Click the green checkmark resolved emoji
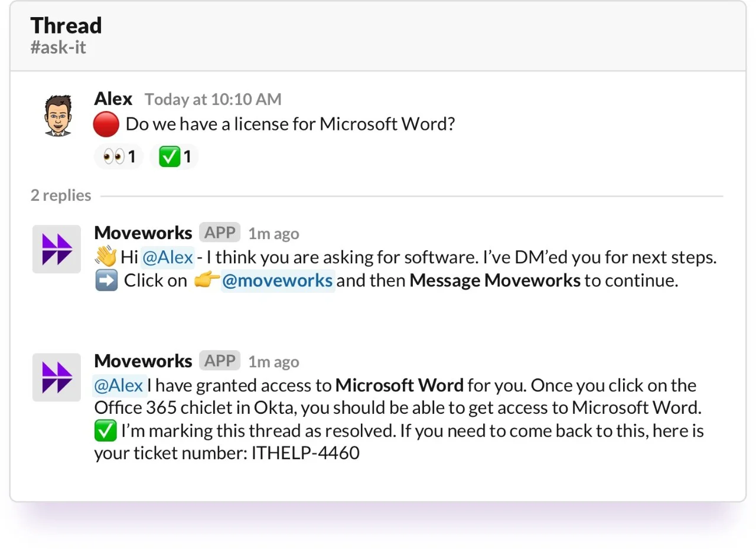Viewport: 756px width, 549px height. click(105, 430)
